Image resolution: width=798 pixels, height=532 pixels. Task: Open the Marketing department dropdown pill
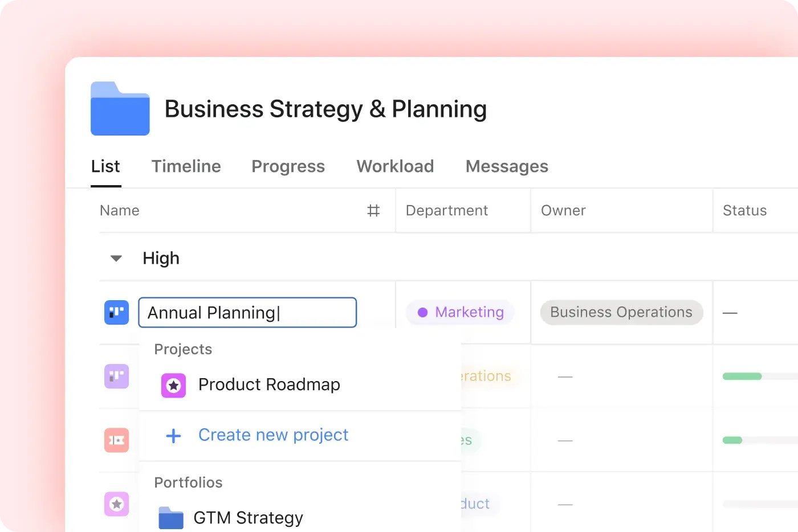pos(461,312)
